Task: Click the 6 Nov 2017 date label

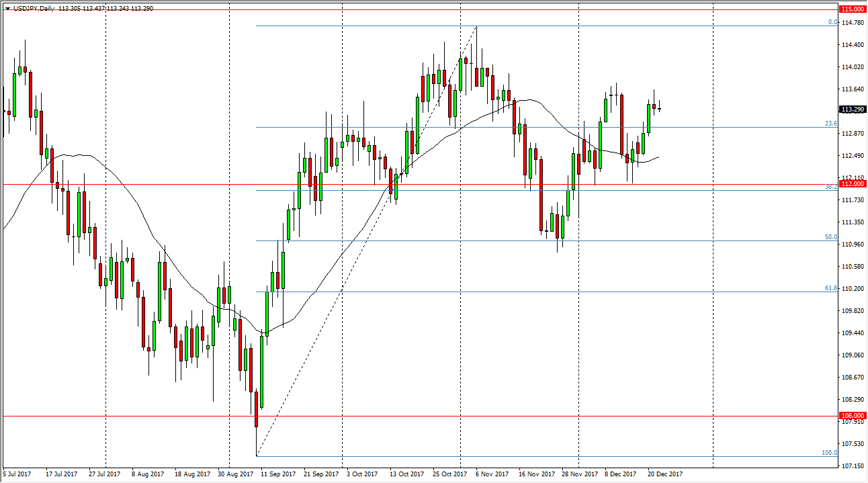Action: coord(492,474)
